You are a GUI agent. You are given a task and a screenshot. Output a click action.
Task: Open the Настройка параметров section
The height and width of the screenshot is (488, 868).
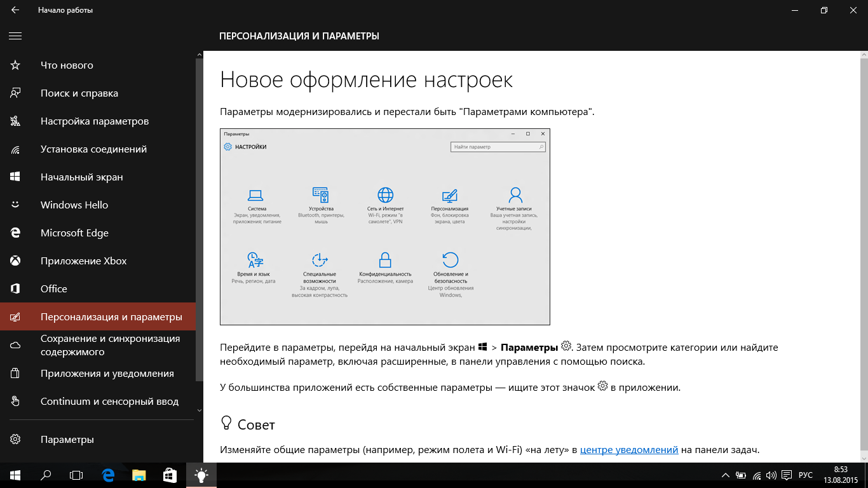98,121
